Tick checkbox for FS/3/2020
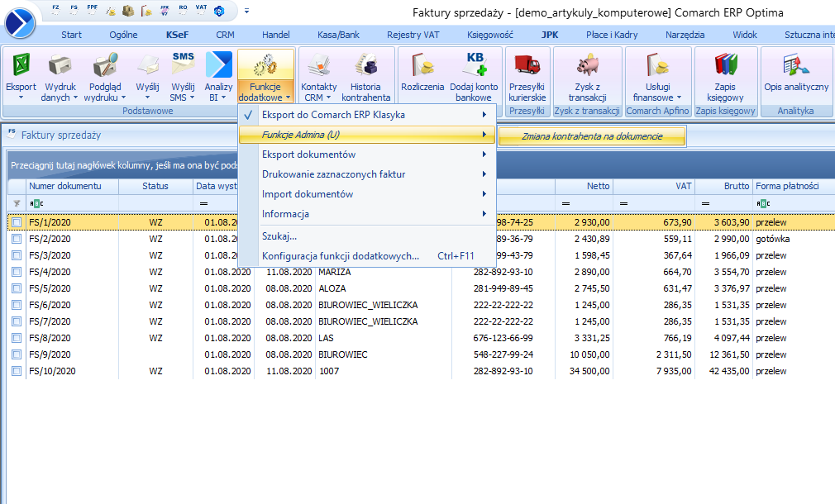The image size is (835, 504). tap(17, 255)
